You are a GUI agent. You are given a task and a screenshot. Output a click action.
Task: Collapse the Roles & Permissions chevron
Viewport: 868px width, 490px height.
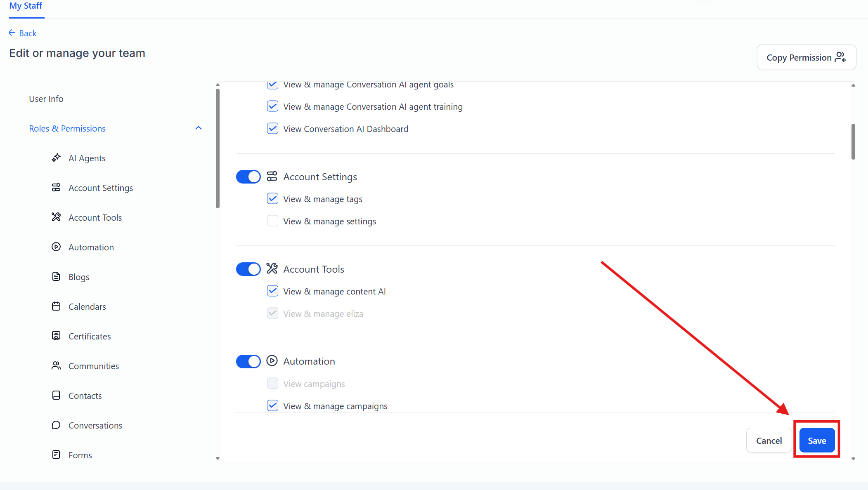tap(199, 128)
